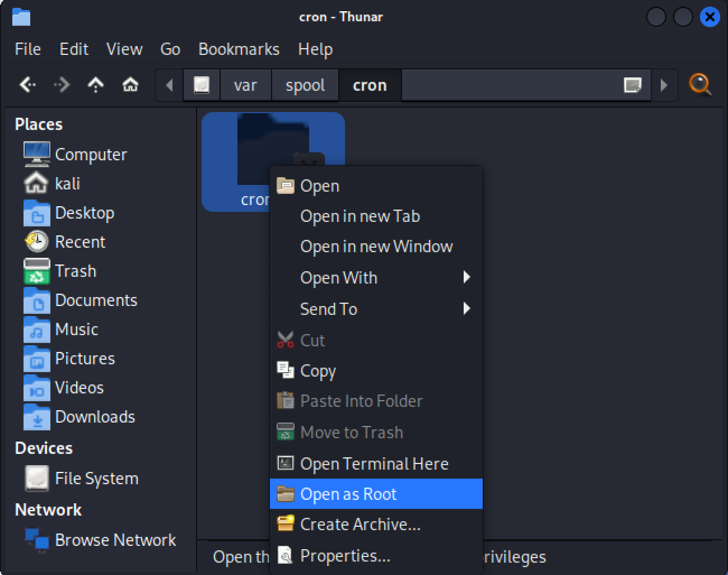728x575 pixels.
Task: Expand the Open With submenu
Action: point(376,277)
